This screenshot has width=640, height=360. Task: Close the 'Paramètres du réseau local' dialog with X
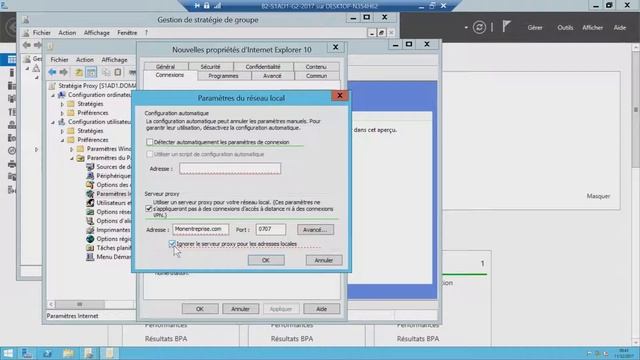[x=340, y=96]
